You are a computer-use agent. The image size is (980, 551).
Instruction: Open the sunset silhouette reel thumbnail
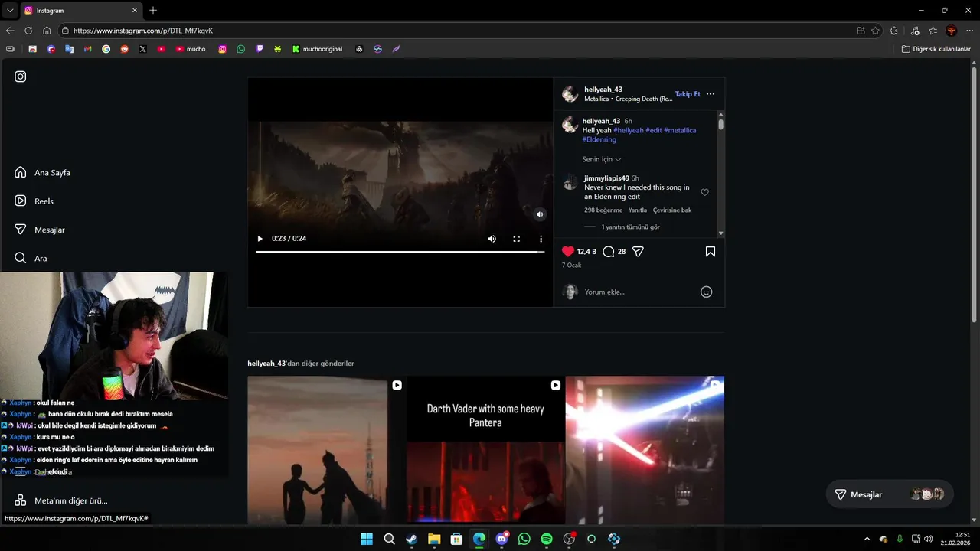click(327, 450)
